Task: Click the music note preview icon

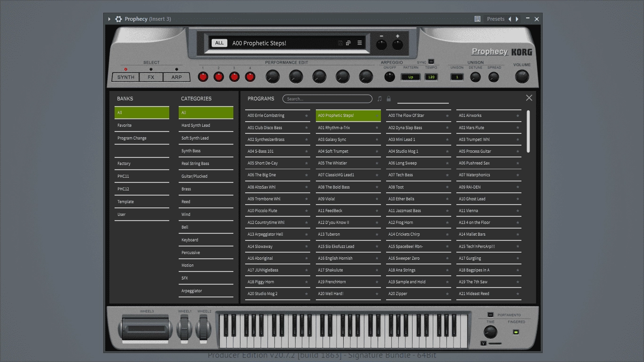Action: tap(380, 99)
